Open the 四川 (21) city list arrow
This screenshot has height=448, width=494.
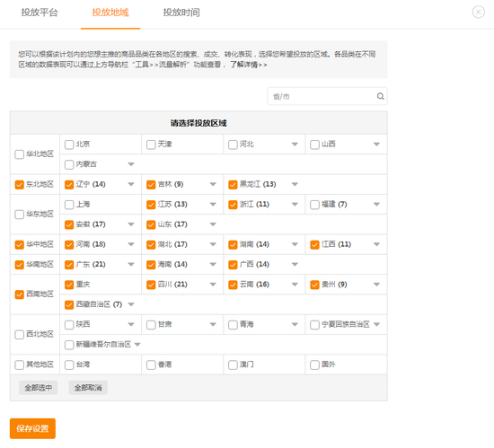point(213,285)
